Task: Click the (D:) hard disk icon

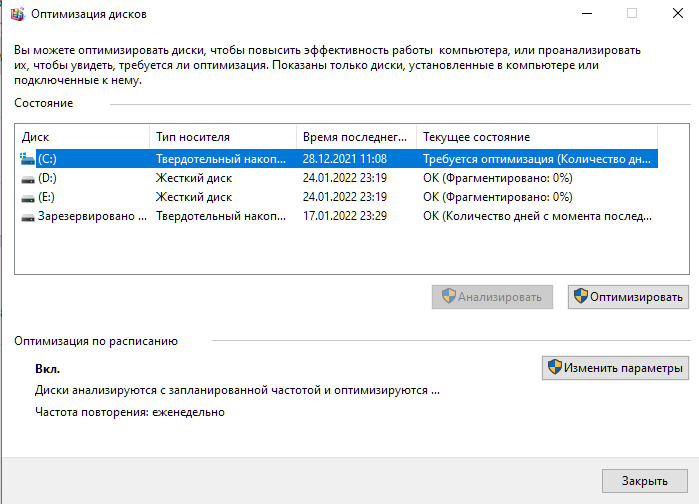Action: pos(27,177)
